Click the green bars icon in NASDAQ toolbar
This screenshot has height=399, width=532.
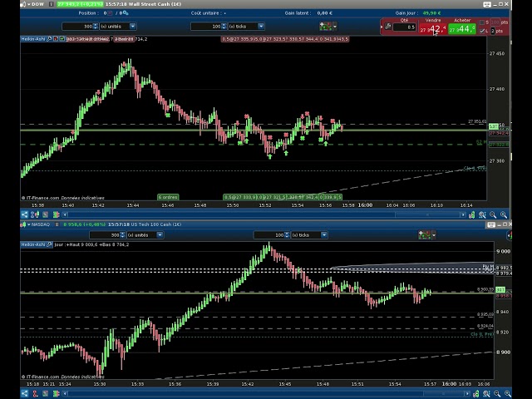point(57,394)
